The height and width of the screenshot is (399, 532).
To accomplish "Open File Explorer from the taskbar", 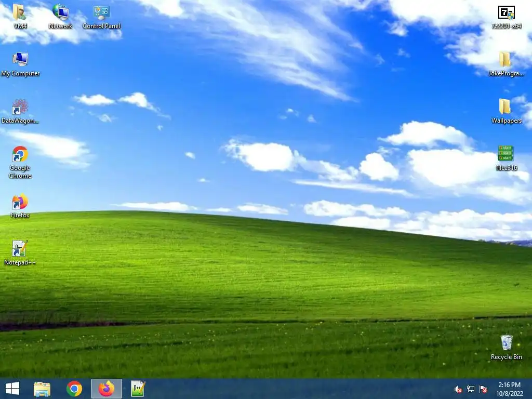I will click(x=42, y=389).
